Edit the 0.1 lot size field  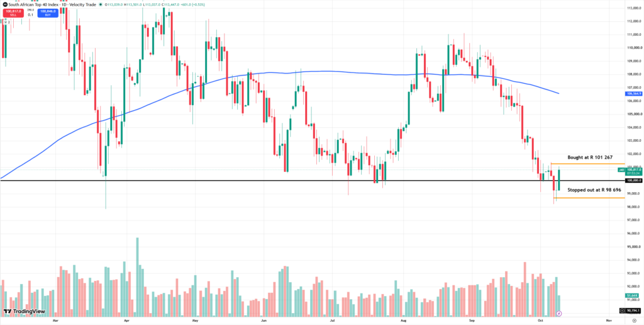click(30, 15)
